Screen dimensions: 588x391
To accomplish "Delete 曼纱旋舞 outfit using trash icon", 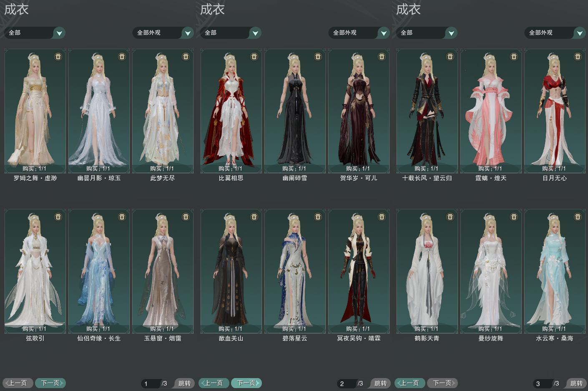I will (x=514, y=217).
